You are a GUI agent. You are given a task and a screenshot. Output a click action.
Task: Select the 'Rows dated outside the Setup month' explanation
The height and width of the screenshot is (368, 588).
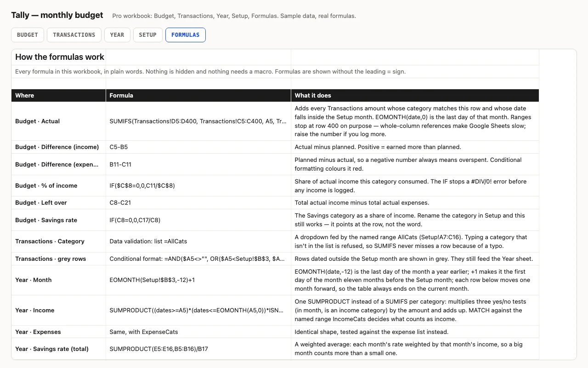(x=415, y=259)
